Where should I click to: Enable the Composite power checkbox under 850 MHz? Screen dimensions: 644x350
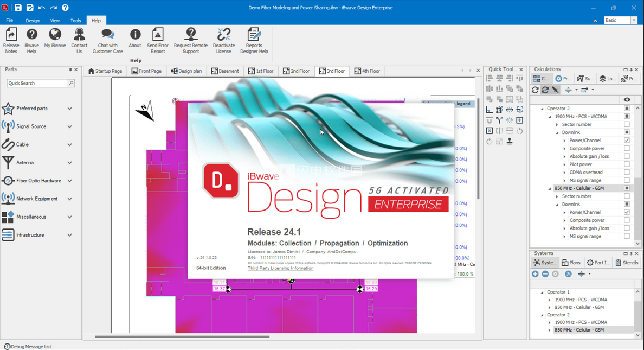pos(627,220)
